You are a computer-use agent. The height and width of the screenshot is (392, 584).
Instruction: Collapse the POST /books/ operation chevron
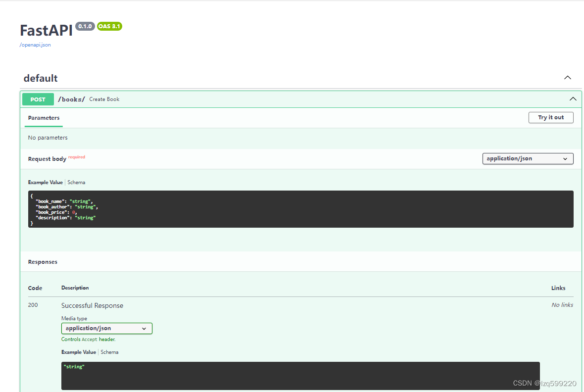tap(573, 99)
